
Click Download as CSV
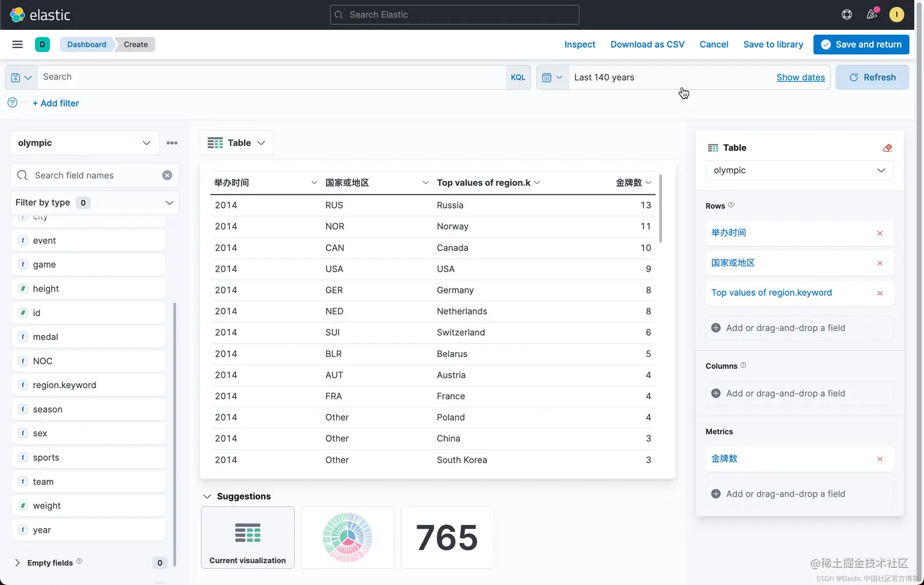[647, 44]
